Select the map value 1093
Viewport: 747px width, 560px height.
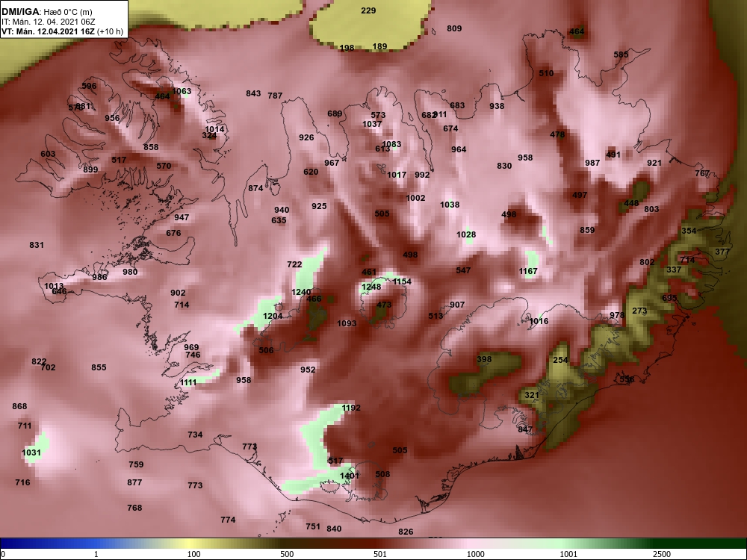coord(347,324)
